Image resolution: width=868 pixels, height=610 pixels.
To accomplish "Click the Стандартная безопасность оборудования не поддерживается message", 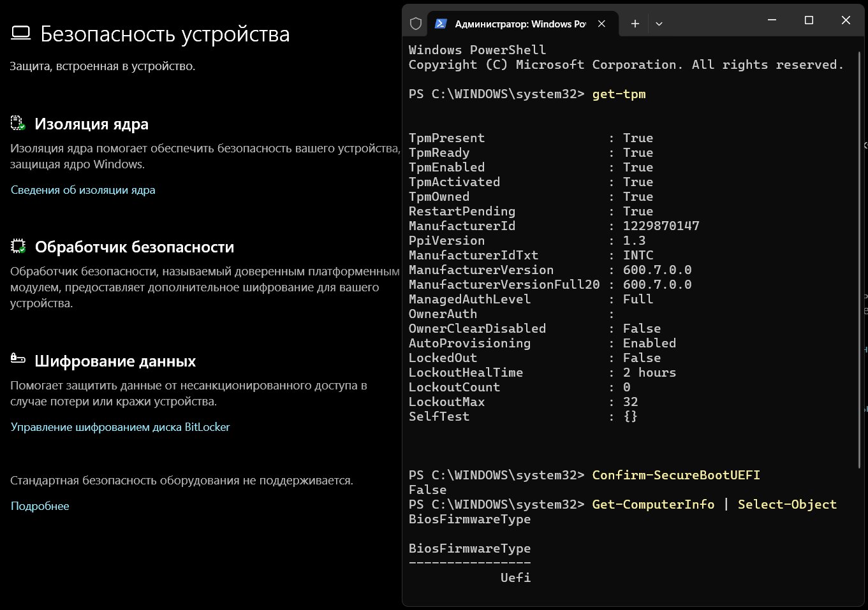I will click(182, 481).
